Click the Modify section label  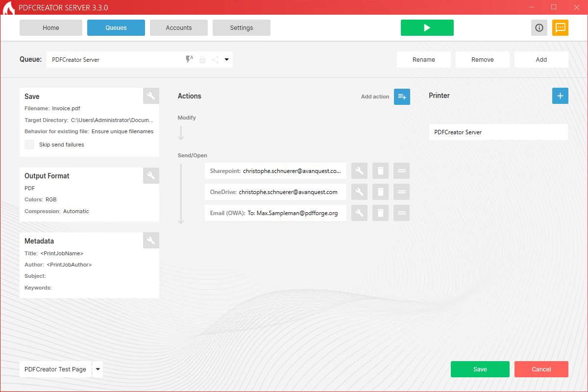click(187, 118)
